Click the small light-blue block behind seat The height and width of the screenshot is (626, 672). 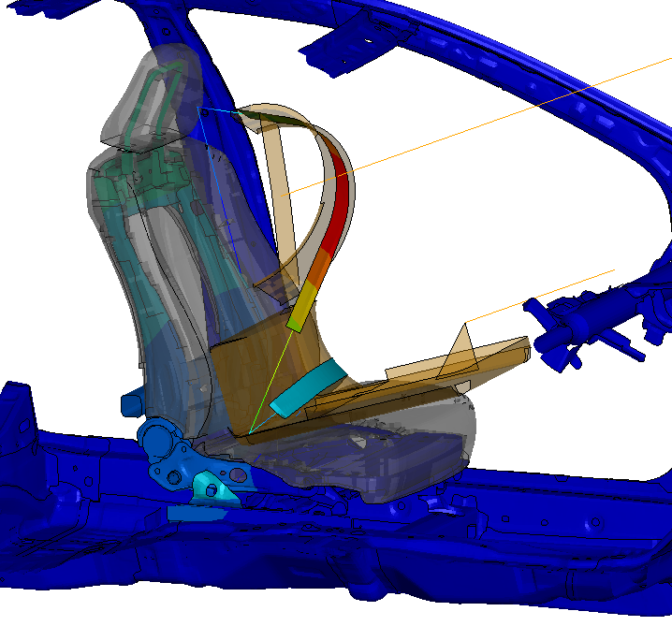tap(130, 403)
